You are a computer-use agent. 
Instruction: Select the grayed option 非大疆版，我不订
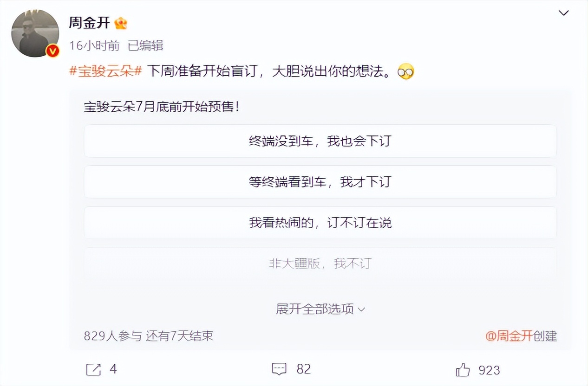pos(320,263)
